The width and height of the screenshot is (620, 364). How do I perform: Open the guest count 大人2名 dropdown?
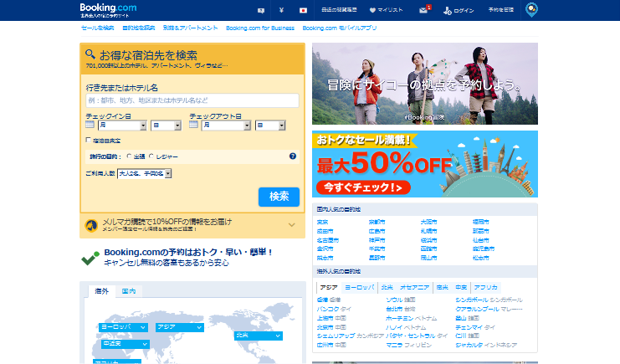[144, 173]
